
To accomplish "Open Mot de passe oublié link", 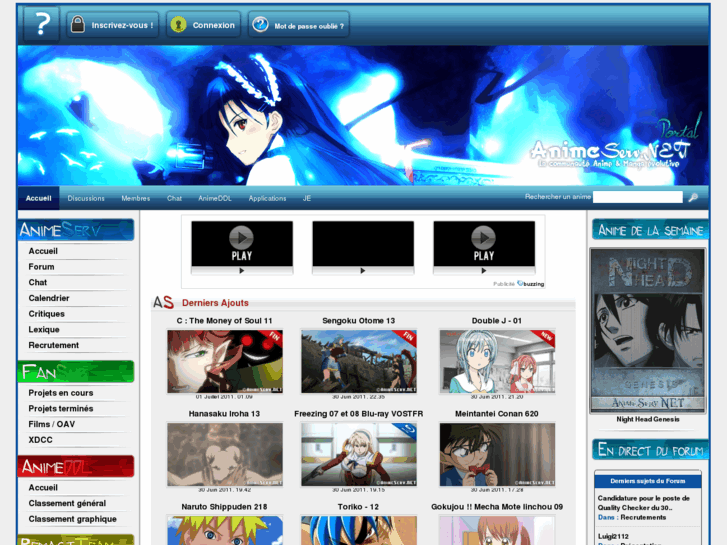I will click(x=299, y=25).
